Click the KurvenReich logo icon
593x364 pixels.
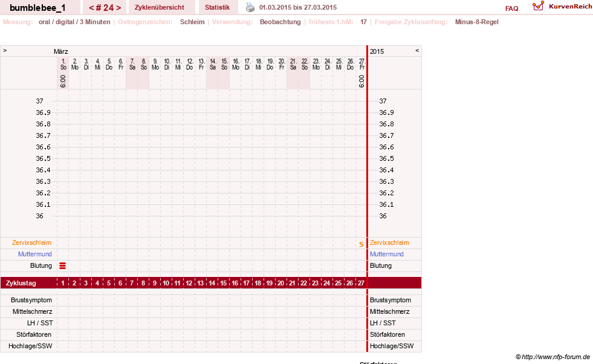pyautogui.click(x=538, y=6)
